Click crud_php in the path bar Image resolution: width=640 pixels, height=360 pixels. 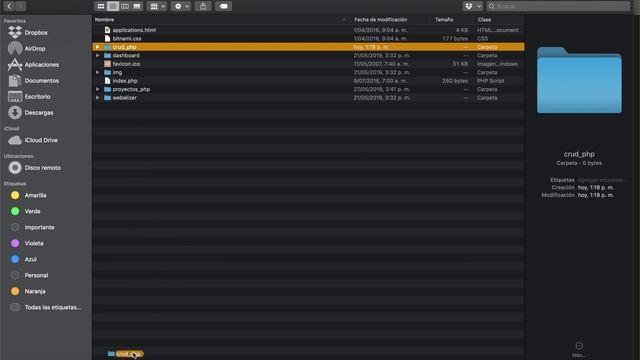point(126,354)
